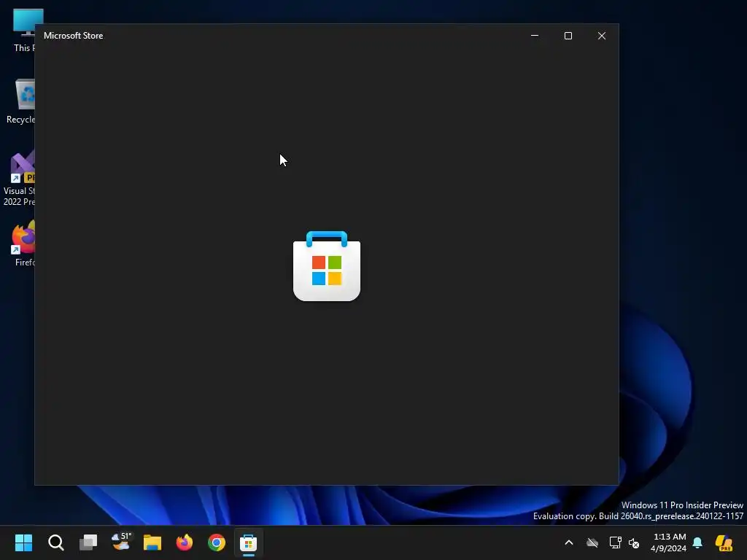Viewport: 747px width, 560px height.
Task: Open taskbar Search
Action: click(x=55, y=542)
